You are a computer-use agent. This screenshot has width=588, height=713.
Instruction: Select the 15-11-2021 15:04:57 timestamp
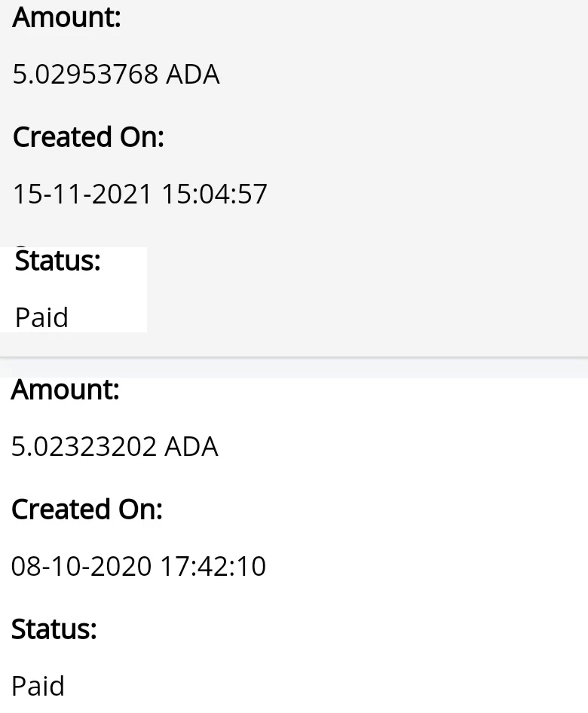(139, 194)
